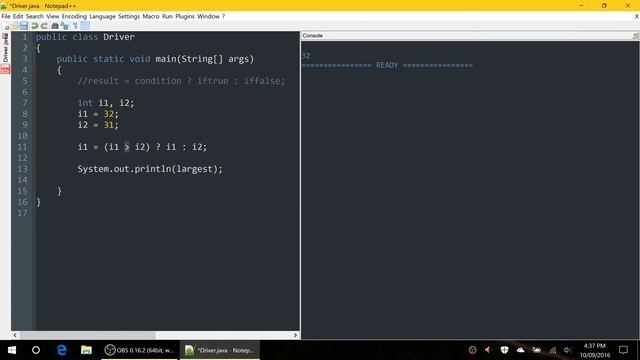Open File Explorer from taskbar
Viewport: 640px width, 360px height.
[x=86, y=350]
